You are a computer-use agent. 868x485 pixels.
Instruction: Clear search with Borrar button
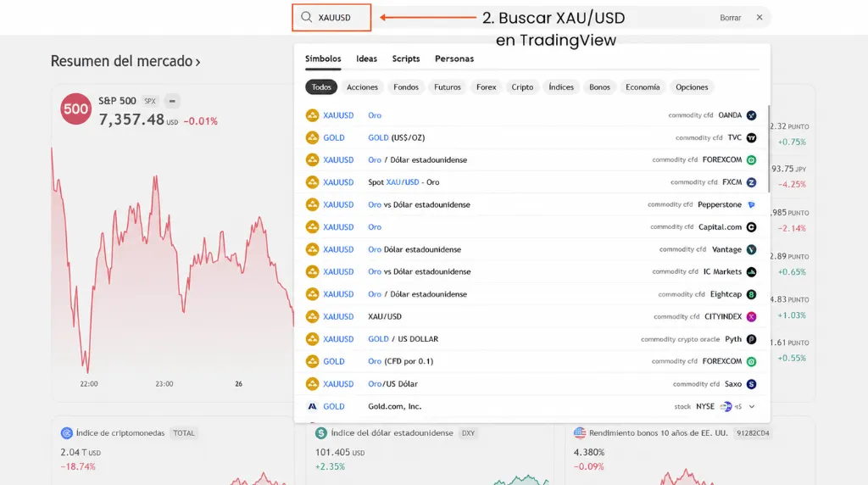coord(730,18)
